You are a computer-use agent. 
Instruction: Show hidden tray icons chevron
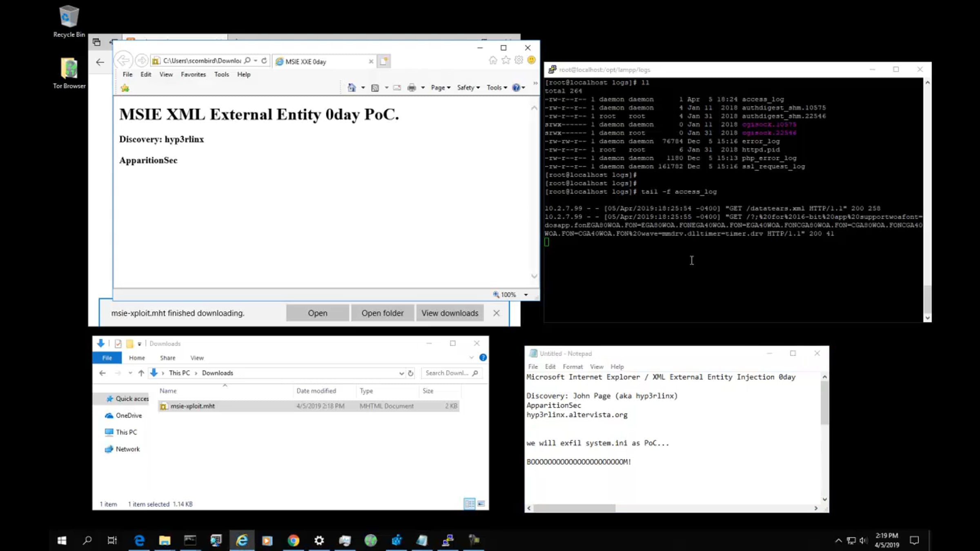coord(838,540)
